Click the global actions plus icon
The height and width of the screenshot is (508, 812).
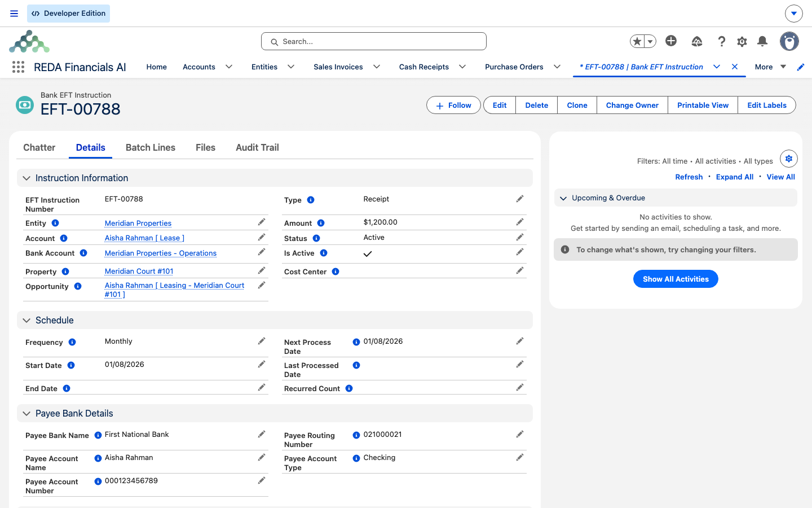(671, 41)
